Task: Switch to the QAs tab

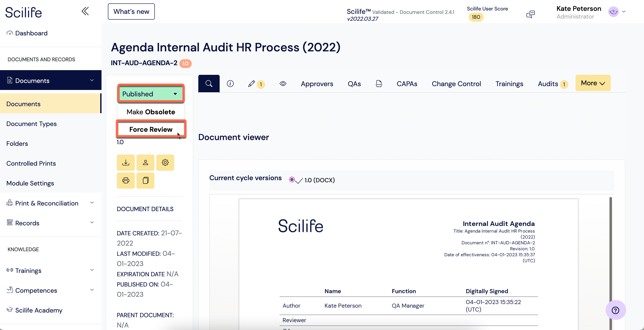Action: 354,84
